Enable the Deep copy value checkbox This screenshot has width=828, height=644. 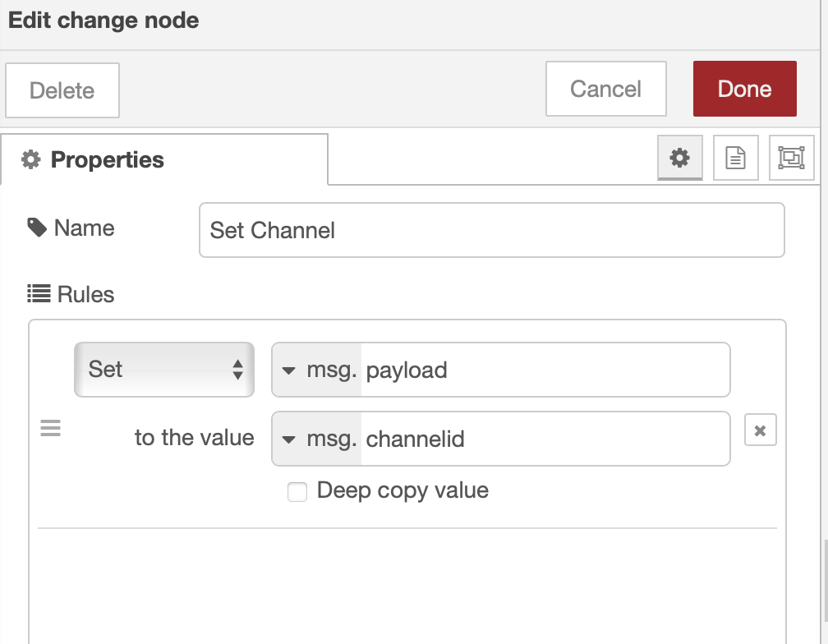click(297, 492)
